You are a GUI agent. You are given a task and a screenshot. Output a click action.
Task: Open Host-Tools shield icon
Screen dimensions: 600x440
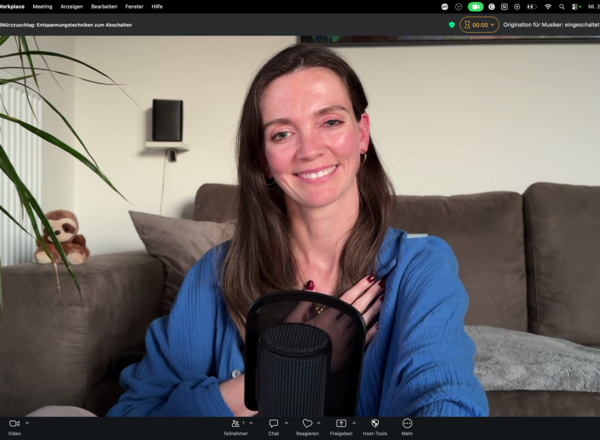click(375, 424)
